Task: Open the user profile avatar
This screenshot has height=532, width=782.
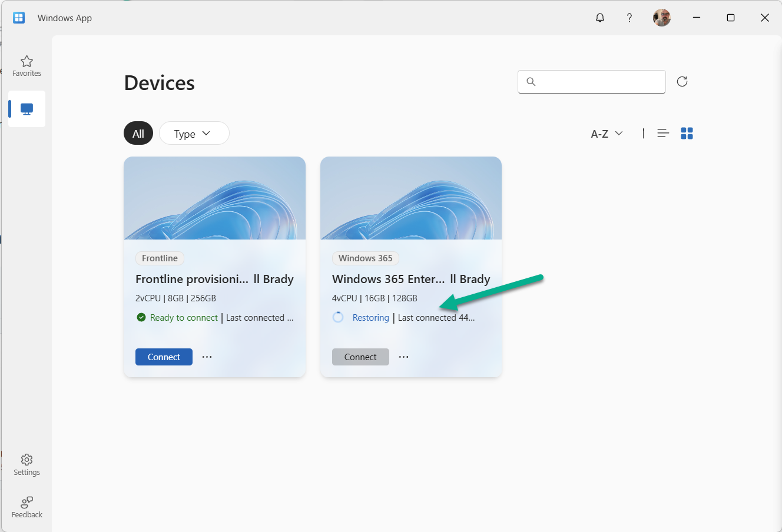Action: 662,18
